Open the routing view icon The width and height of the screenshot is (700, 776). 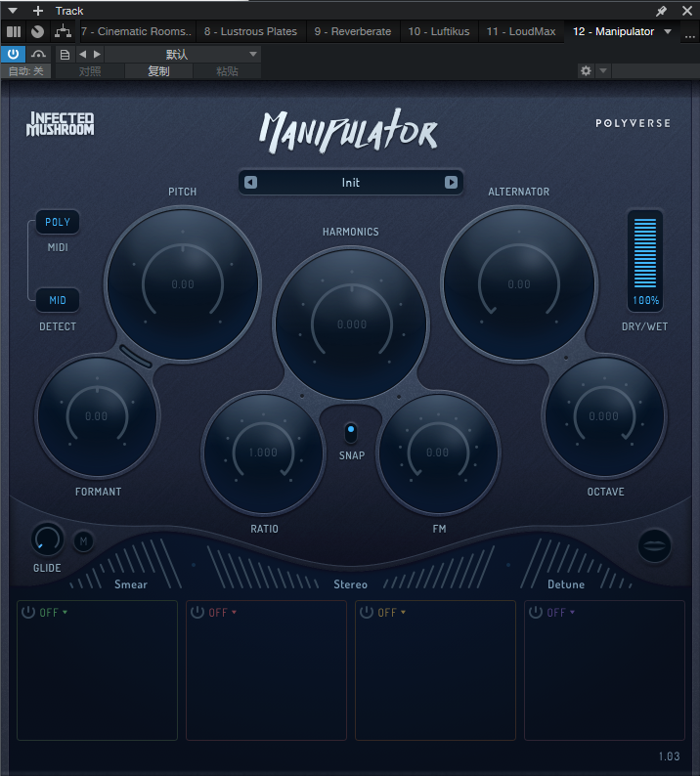(63, 31)
